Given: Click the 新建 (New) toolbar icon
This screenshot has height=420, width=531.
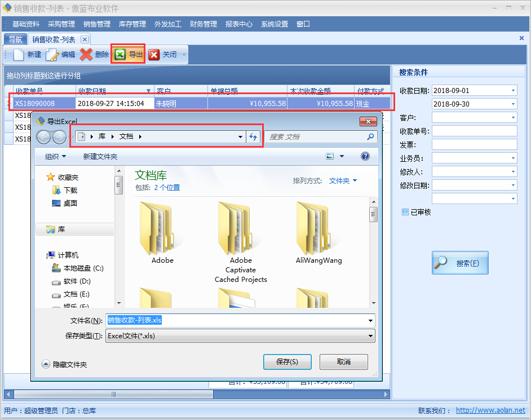Looking at the screenshot, I should (19, 55).
